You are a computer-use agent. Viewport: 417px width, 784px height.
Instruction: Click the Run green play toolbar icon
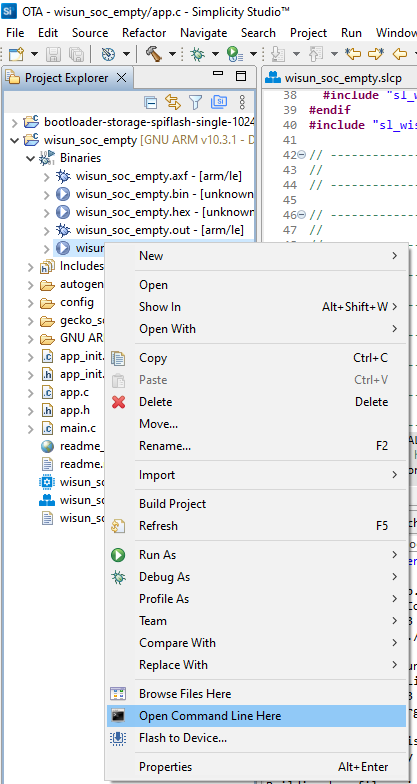click(234, 54)
